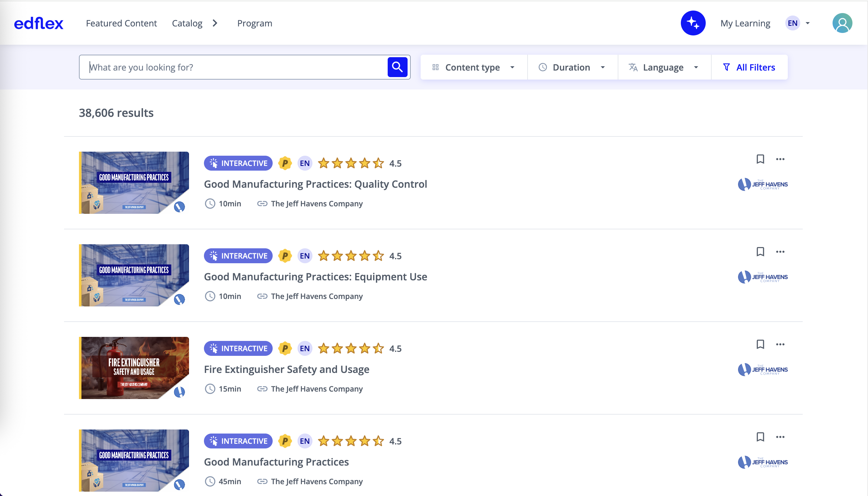
Task: Open more options for Quality Control course
Action: (x=780, y=159)
